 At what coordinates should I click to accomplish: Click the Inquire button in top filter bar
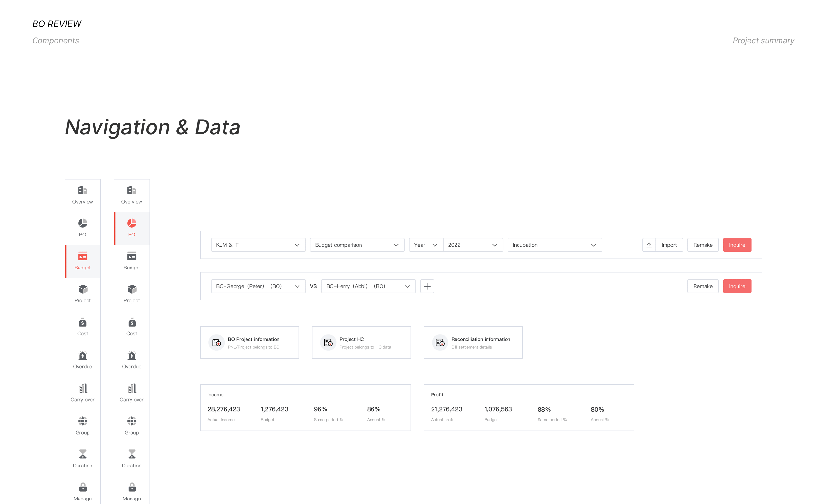click(737, 245)
